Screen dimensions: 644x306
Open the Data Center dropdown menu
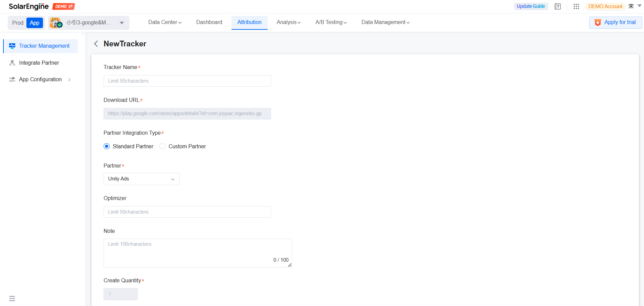[x=165, y=22]
